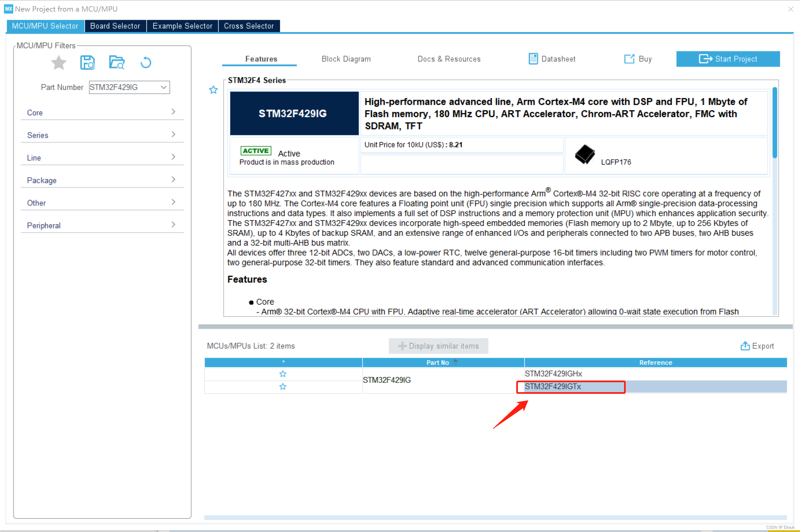The height and width of the screenshot is (532, 800).
Task: Click the gray favorites star filter icon
Action: pyautogui.click(x=59, y=63)
